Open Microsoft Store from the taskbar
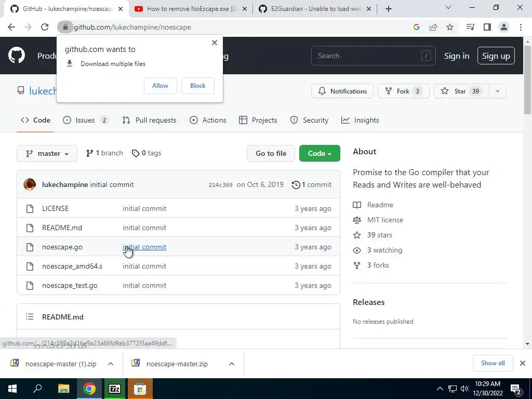 [x=140, y=389]
